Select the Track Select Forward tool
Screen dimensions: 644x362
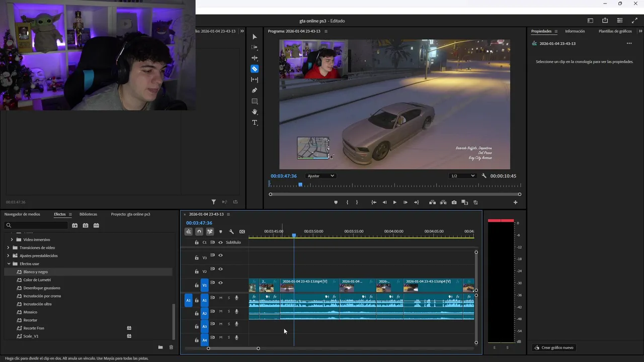point(255,47)
